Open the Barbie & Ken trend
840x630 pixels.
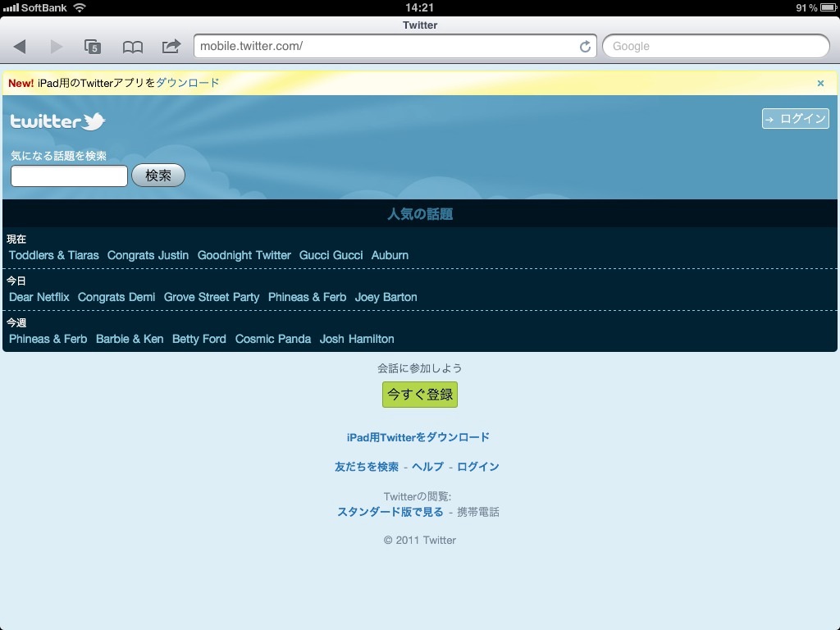click(130, 339)
